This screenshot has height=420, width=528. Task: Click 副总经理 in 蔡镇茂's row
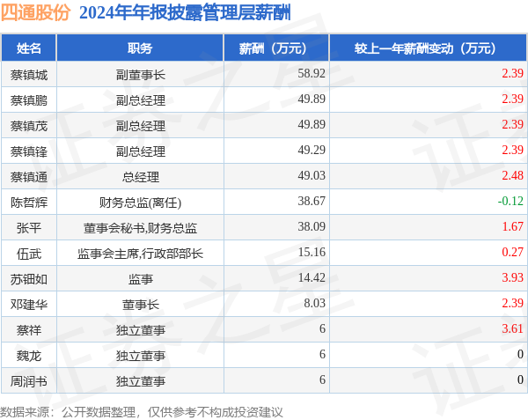141,126
